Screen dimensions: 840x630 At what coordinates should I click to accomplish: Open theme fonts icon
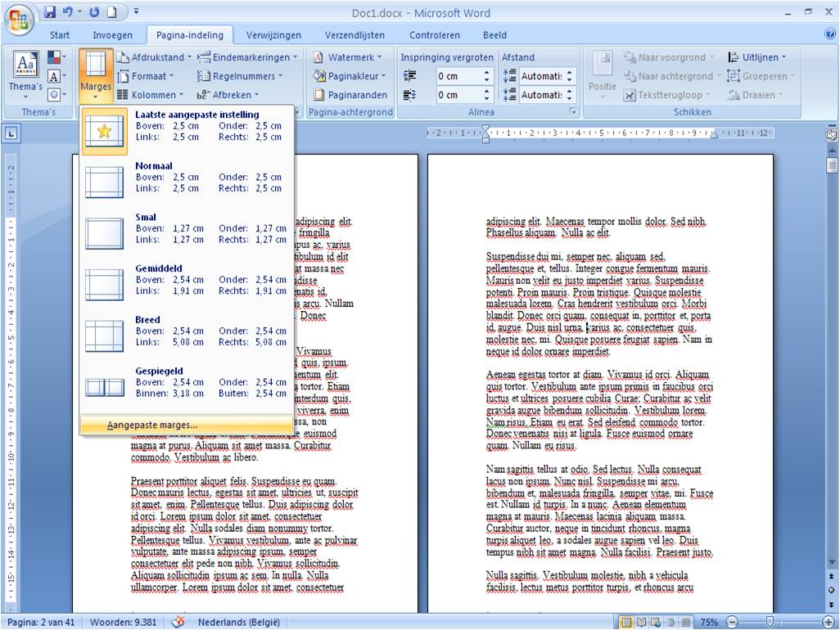[56, 76]
